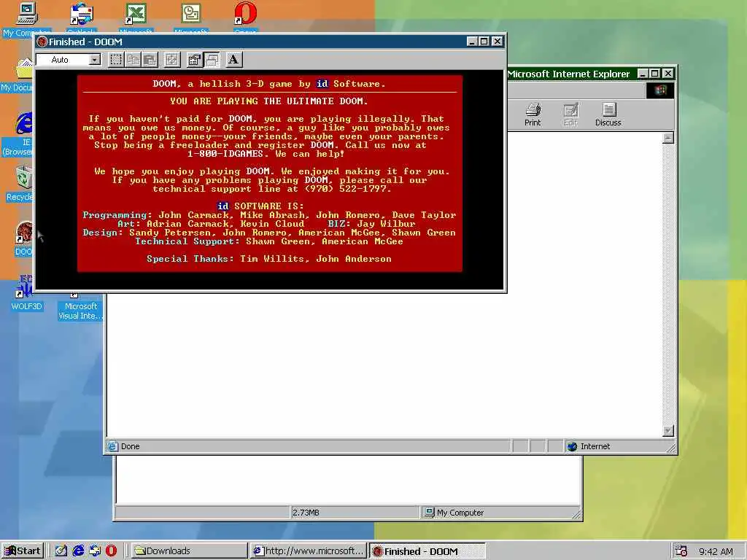Click the Task Scheduler tray icon
This screenshot has width=747, height=560.
(681, 551)
